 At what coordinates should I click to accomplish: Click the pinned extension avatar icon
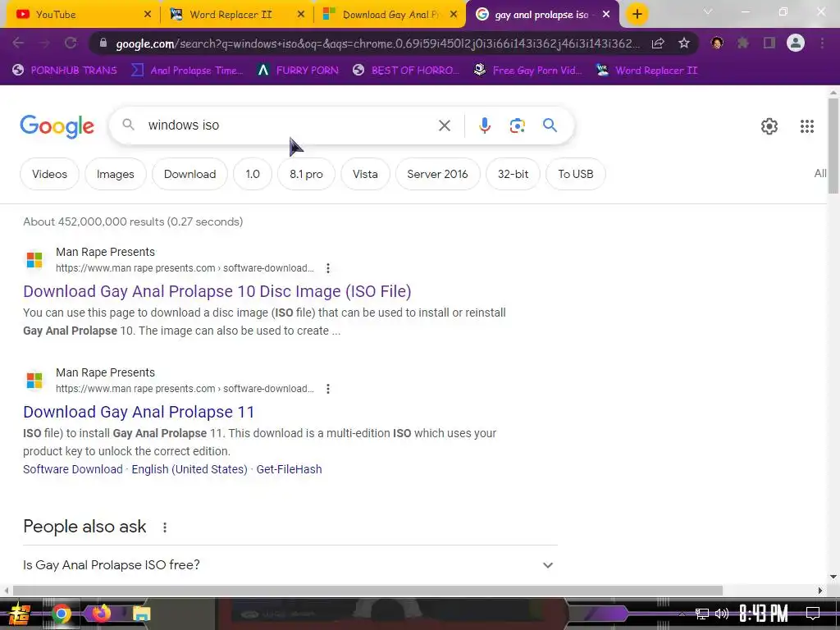(x=717, y=43)
